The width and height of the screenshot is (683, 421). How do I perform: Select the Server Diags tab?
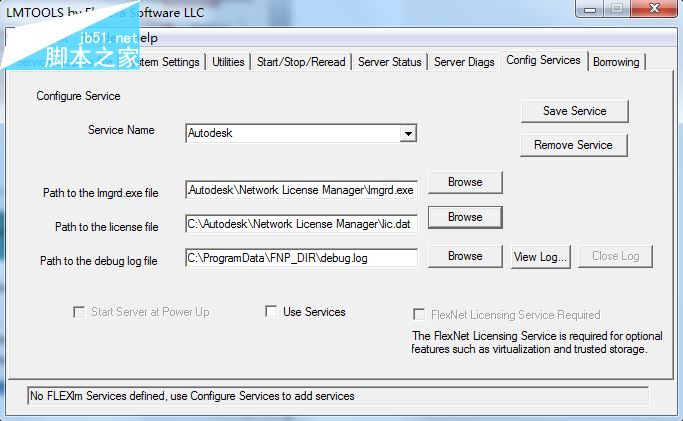[x=464, y=62]
